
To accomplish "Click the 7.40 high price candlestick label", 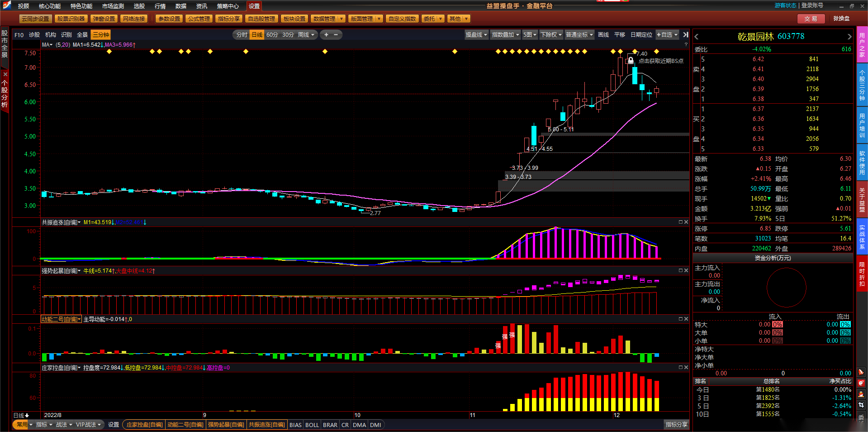I will coord(642,54).
